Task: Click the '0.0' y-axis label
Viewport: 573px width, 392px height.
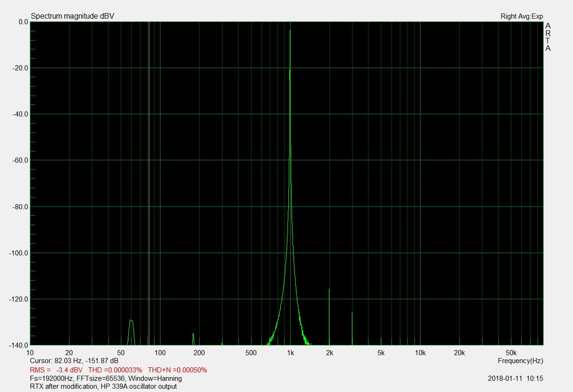Action: 23,21
